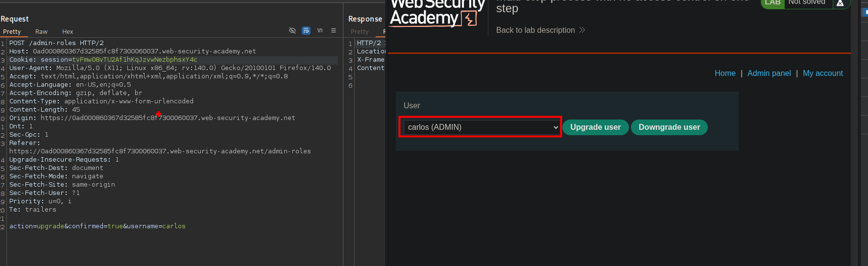Toggle the word wrap icon in Request
Viewport: 868px width, 266px height.
coord(306,30)
